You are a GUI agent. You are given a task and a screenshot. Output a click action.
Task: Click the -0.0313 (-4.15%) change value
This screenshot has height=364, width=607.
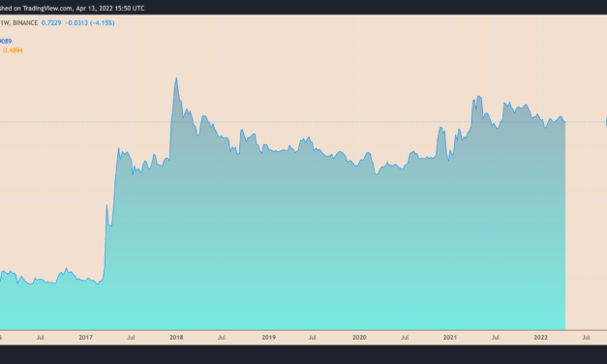click(x=90, y=23)
